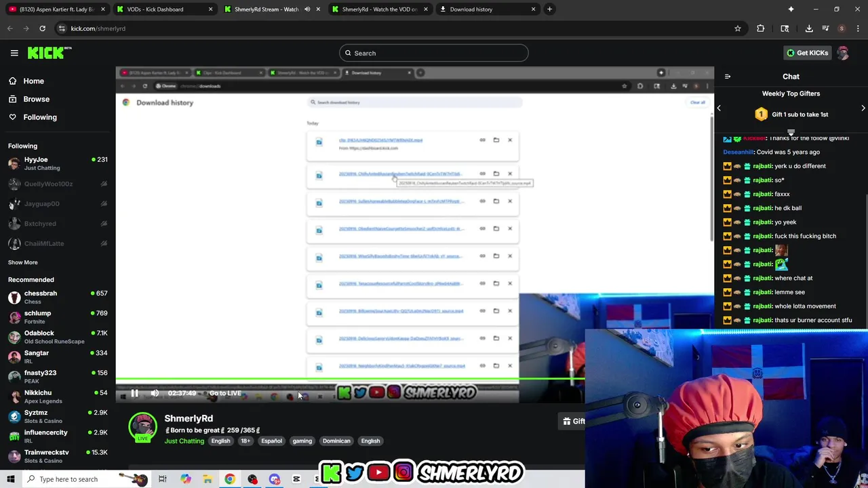
Task: Open Task View on taskbar
Action: (x=162, y=479)
